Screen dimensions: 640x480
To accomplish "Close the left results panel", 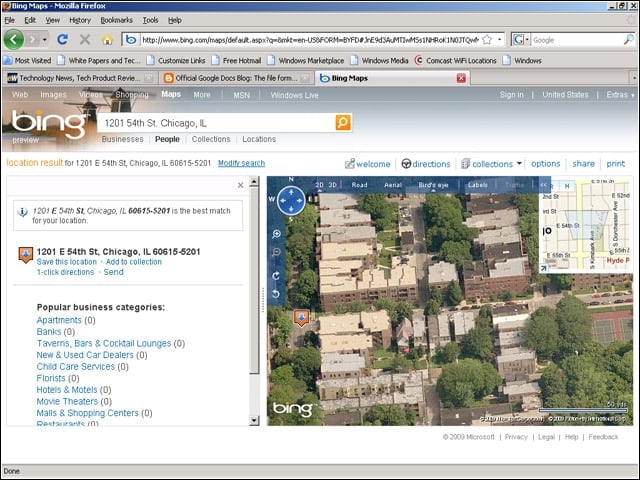I will click(240, 185).
